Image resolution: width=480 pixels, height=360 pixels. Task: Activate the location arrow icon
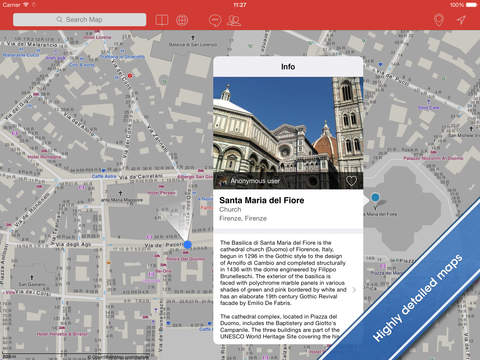coord(461,20)
